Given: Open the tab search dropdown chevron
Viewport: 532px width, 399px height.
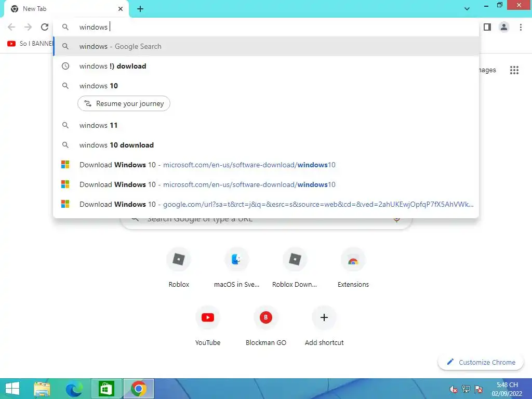Looking at the screenshot, I should (467, 9).
